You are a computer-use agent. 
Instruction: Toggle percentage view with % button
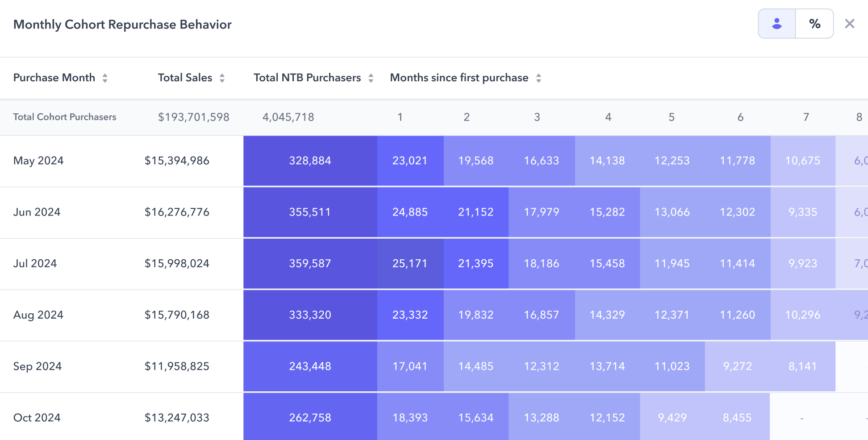pos(814,24)
